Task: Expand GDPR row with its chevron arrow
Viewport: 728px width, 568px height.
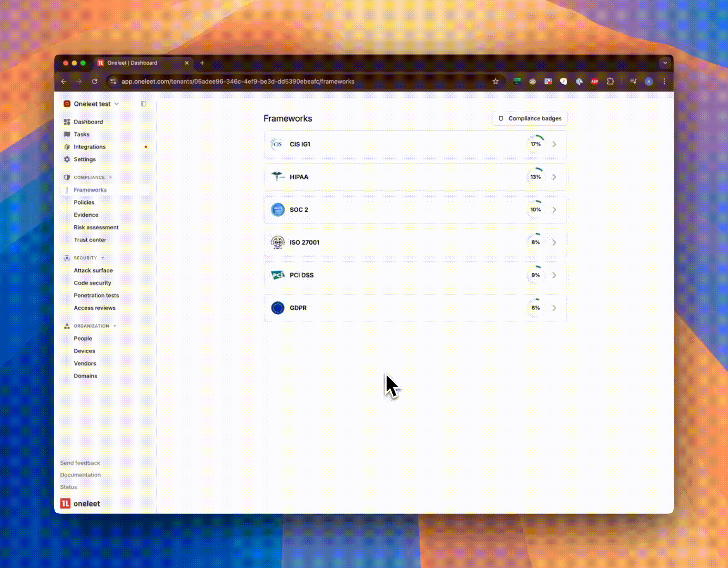Action: click(x=554, y=308)
